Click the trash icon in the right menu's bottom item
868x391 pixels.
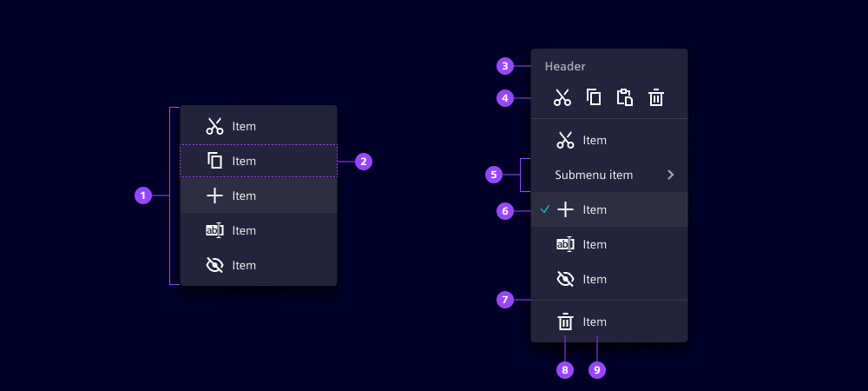tap(565, 322)
